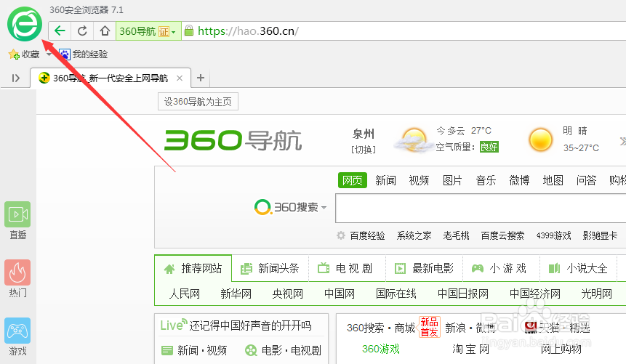Switch to 小说大全 tab
The width and height of the screenshot is (626, 364).
[578, 268]
